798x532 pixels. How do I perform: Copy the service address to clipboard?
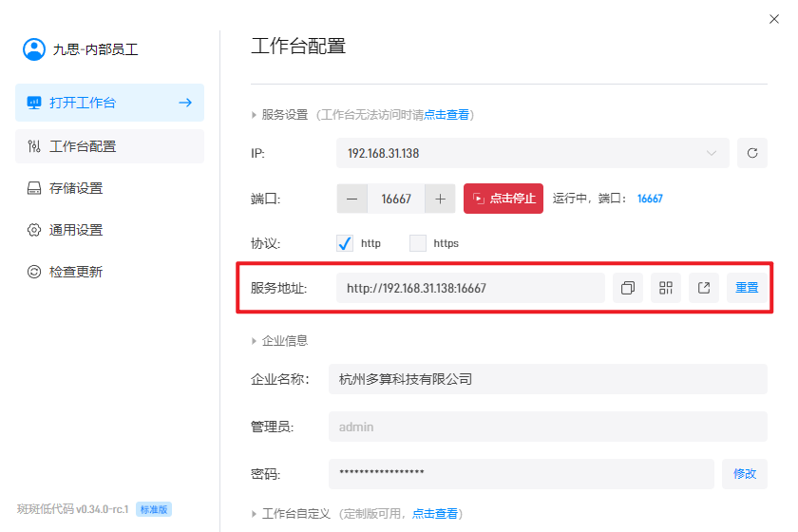click(x=628, y=288)
